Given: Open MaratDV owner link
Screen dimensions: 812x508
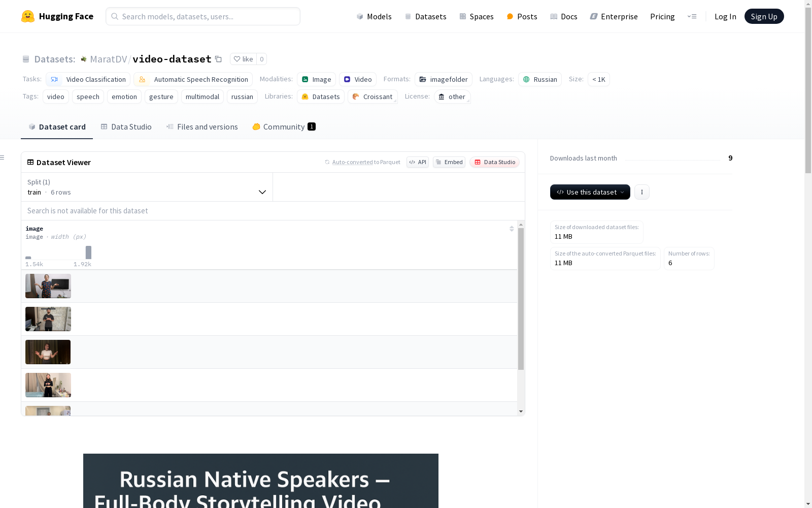Looking at the screenshot, I should (109, 59).
